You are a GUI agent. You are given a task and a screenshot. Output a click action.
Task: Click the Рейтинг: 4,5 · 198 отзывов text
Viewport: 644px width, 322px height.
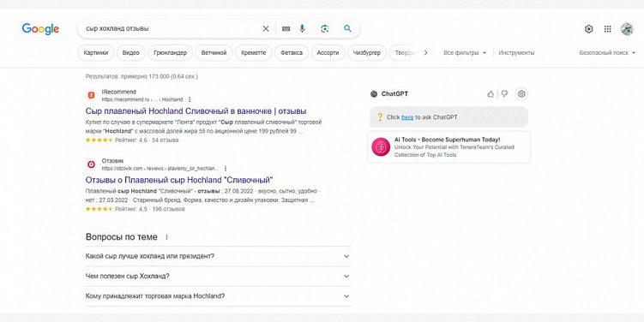point(150,209)
